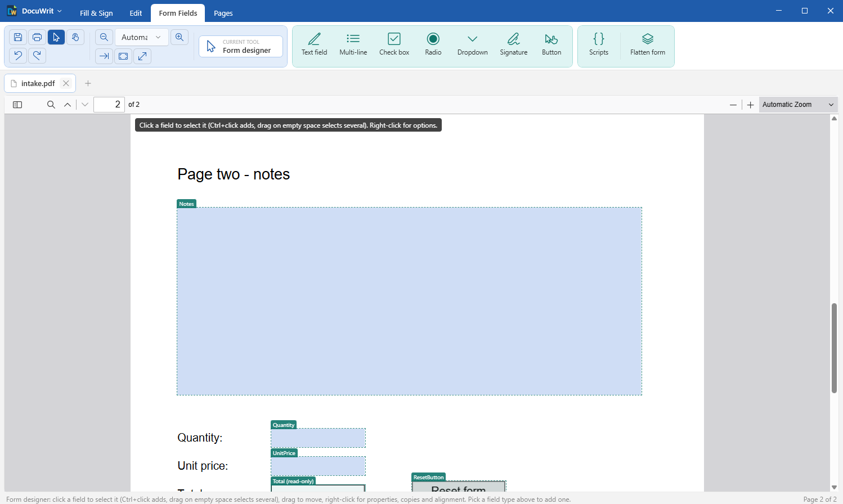
Task: Select the Notes form field
Action: click(x=409, y=301)
